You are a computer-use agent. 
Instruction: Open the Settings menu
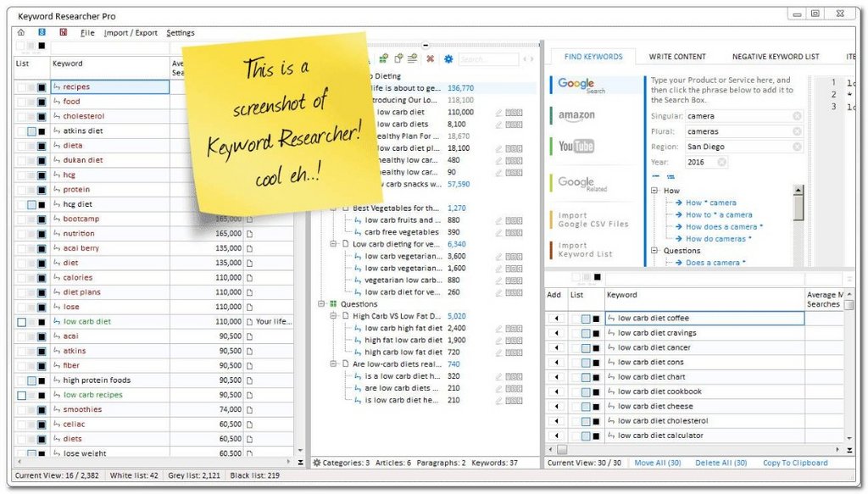(181, 33)
